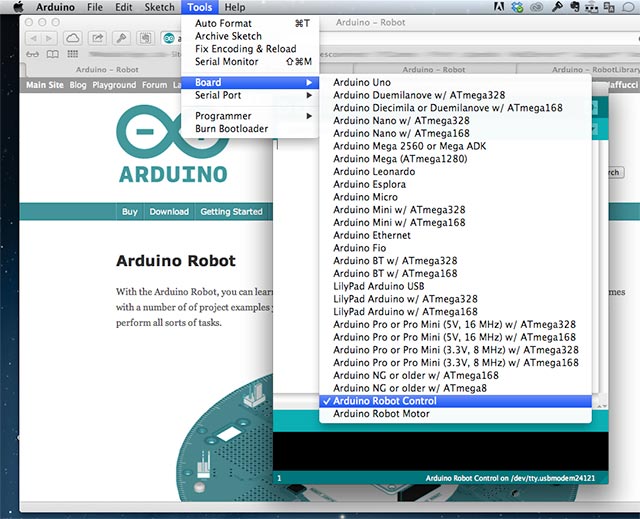Select the checked Arduino Robot Control board
Viewport: 640px width, 519px height.
tap(456, 401)
